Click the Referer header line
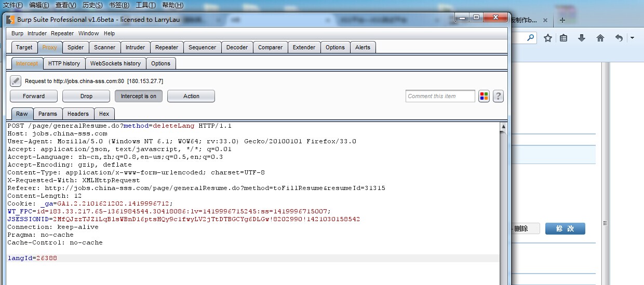The width and height of the screenshot is (644, 285). point(196,188)
